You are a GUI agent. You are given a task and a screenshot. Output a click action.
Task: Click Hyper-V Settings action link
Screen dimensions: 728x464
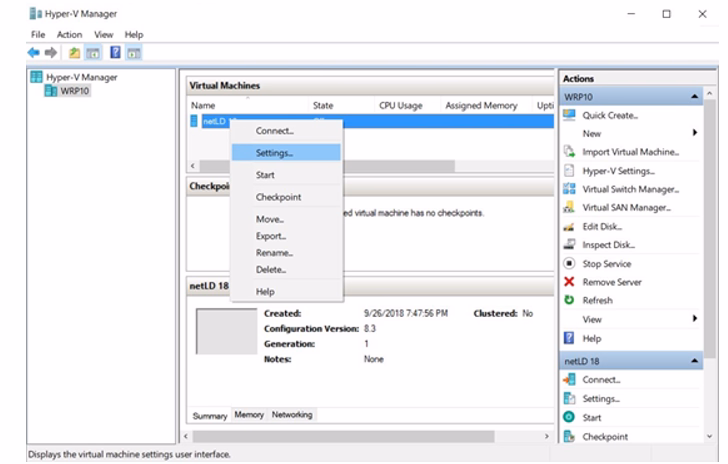(x=618, y=171)
